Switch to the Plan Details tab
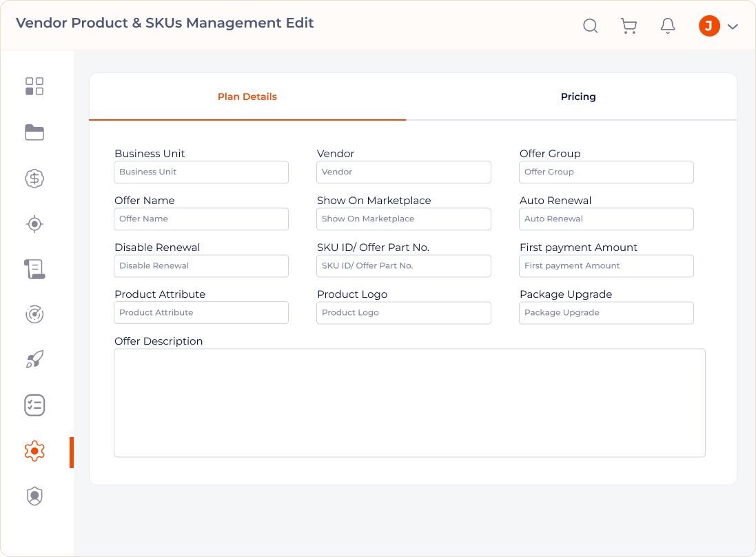The image size is (756, 557). [247, 97]
